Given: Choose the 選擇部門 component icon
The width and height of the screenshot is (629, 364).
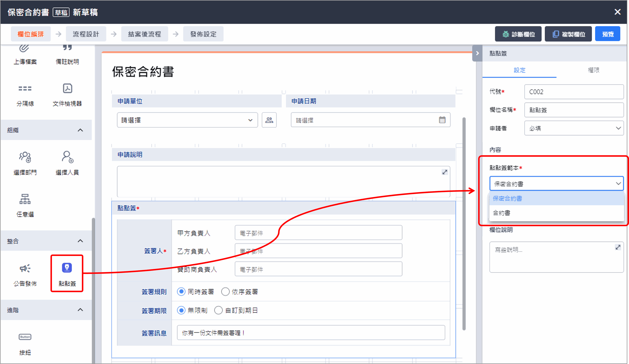Looking at the screenshot, I should click(x=25, y=157).
